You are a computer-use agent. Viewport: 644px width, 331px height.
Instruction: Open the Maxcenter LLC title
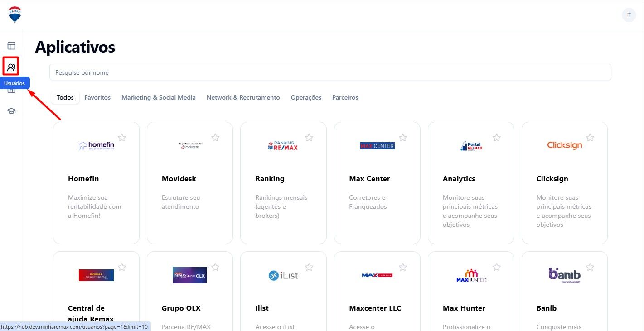375,308
